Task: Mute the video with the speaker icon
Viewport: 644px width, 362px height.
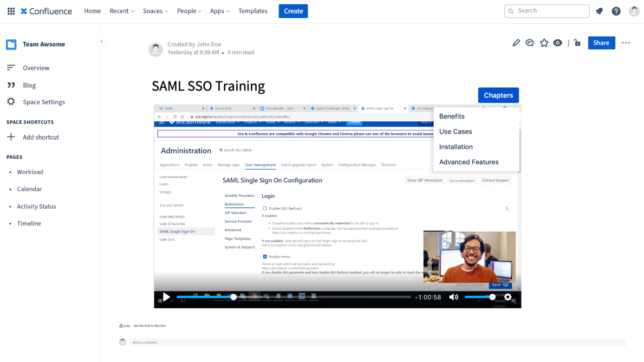Action: (454, 297)
